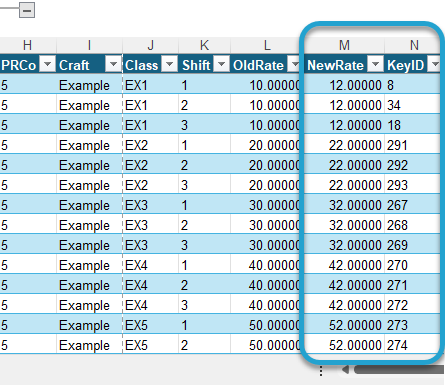Select NewRate cell in KeyID 267 row
Viewport: 445px width, 385px height.
(x=344, y=204)
